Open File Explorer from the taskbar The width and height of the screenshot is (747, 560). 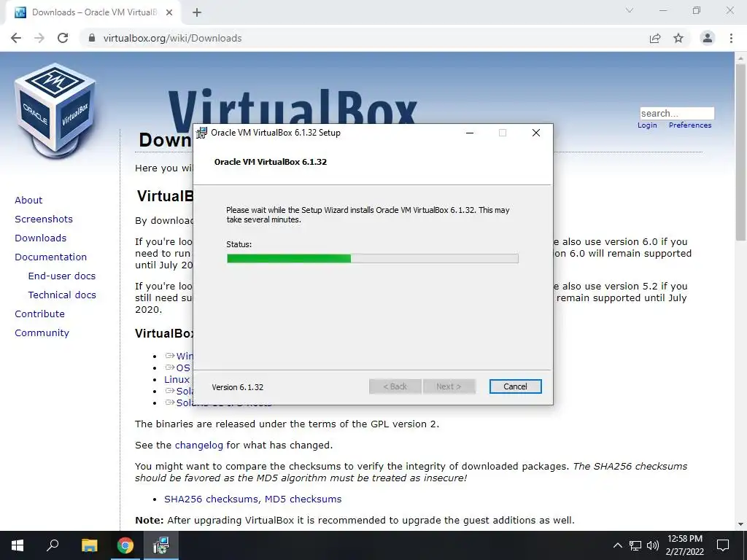click(x=89, y=545)
